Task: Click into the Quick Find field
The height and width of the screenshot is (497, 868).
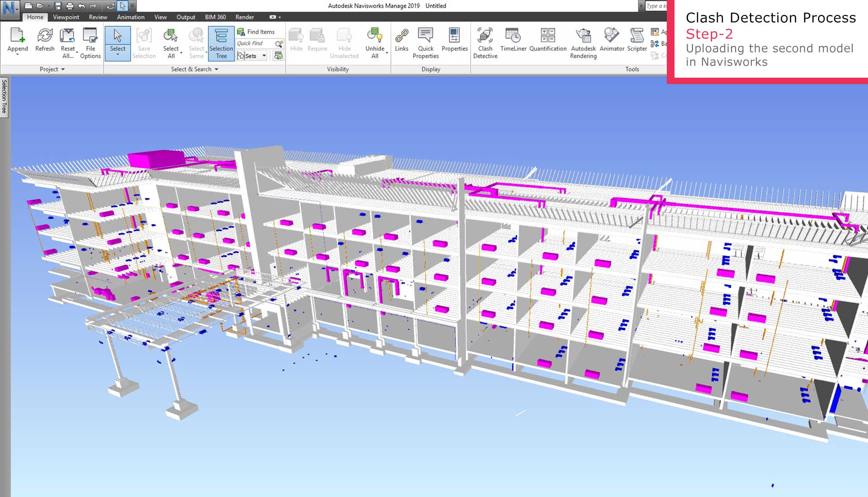Action: click(254, 43)
